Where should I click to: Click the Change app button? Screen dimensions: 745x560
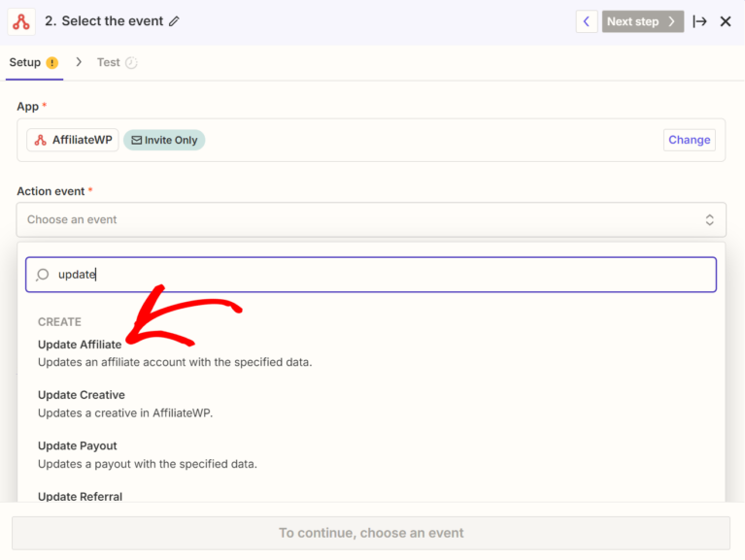(689, 140)
